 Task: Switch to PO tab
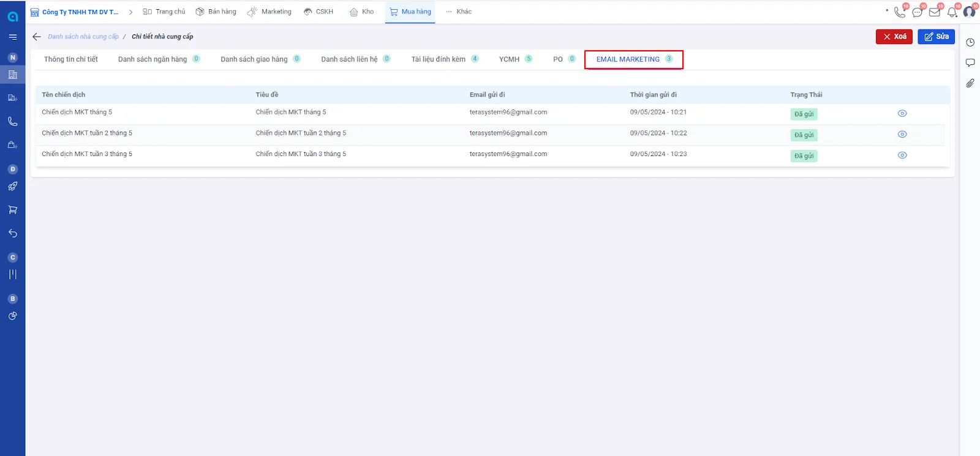(x=564, y=59)
